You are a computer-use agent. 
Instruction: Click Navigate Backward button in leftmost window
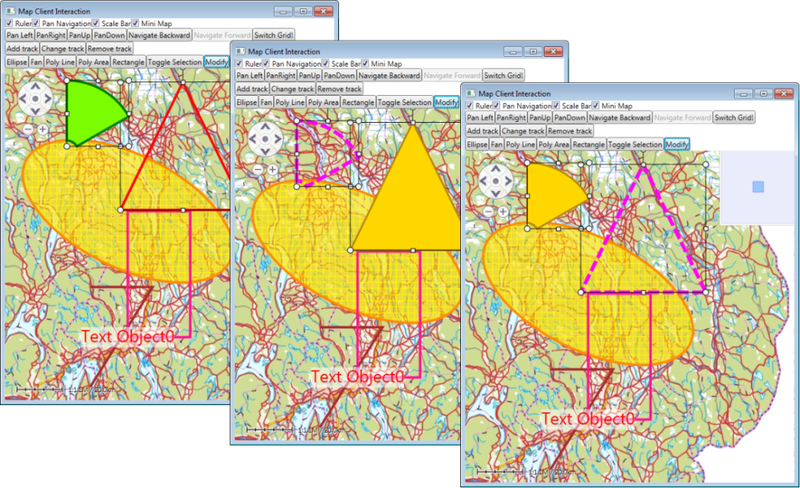[159, 35]
